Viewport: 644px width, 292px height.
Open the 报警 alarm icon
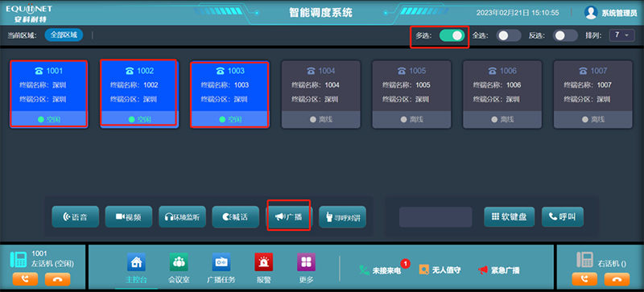pyautogui.click(x=264, y=262)
